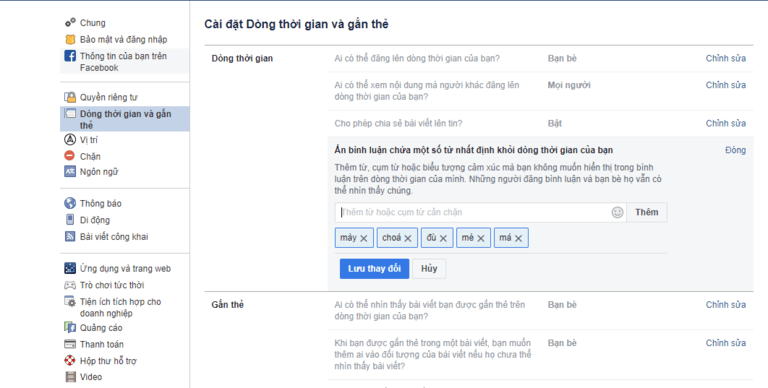Click the Quyền riêng tư lock icon
The image size is (768, 388).
coord(70,97)
